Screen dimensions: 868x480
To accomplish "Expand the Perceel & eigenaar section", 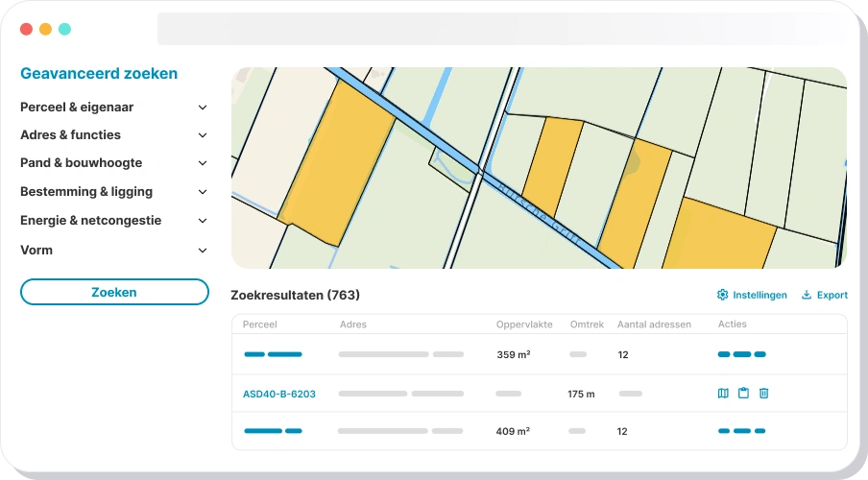I will [x=203, y=108].
